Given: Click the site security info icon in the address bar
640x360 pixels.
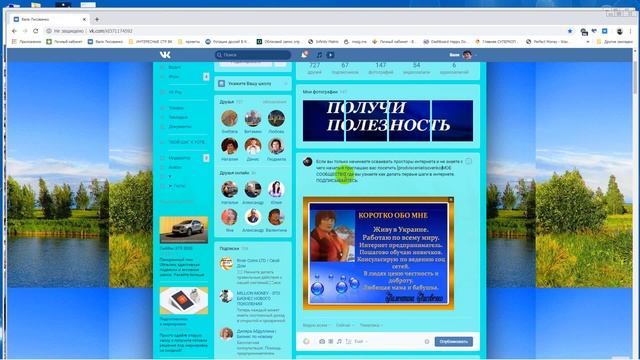Looking at the screenshot, I should [x=49, y=31].
